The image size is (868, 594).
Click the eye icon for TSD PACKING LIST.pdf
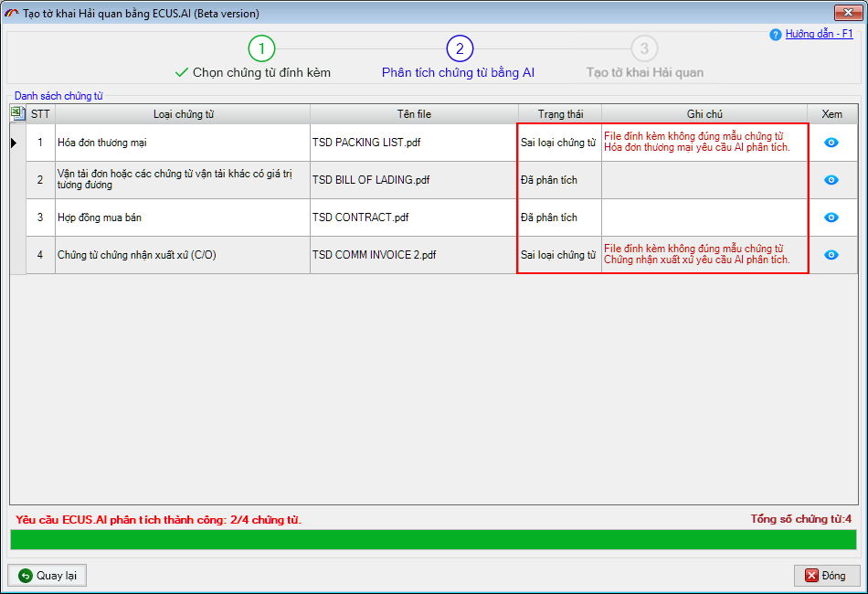tap(831, 143)
